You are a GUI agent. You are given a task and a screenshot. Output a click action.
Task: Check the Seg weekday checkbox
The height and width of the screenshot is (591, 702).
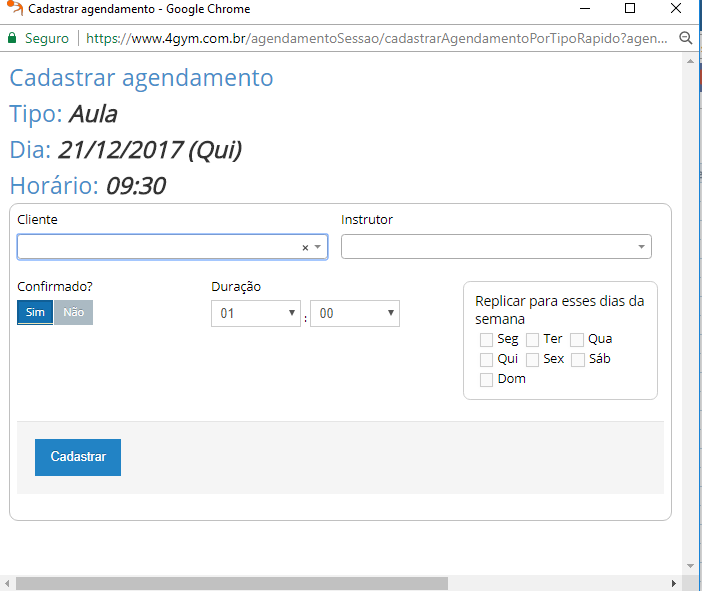(x=486, y=340)
